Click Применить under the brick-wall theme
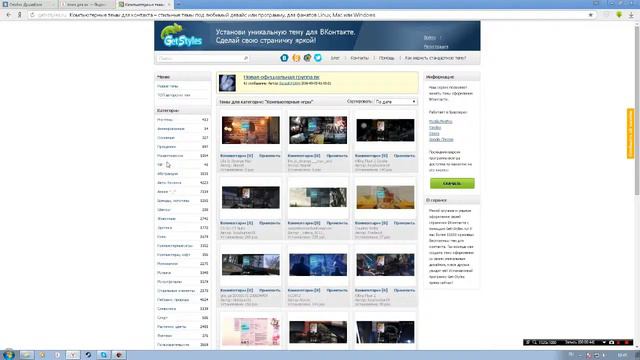The image size is (640, 360). pos(269,156)
